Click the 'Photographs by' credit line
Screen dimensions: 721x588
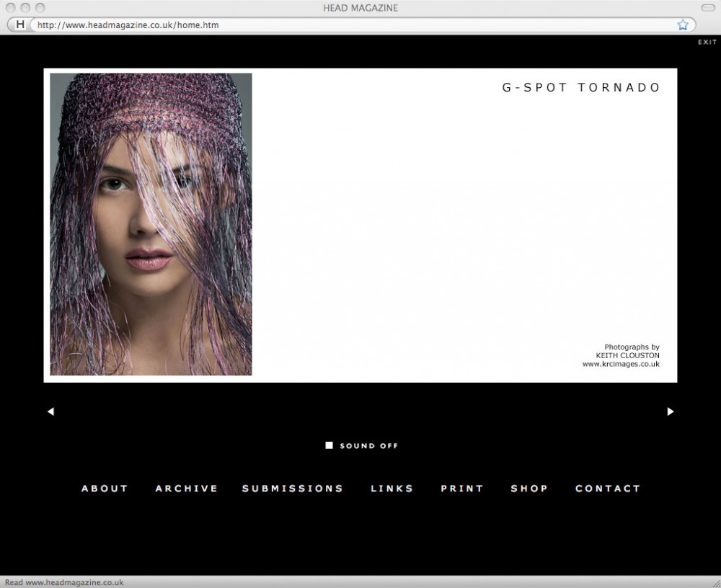pyautogui.click(x=632, y=347)
